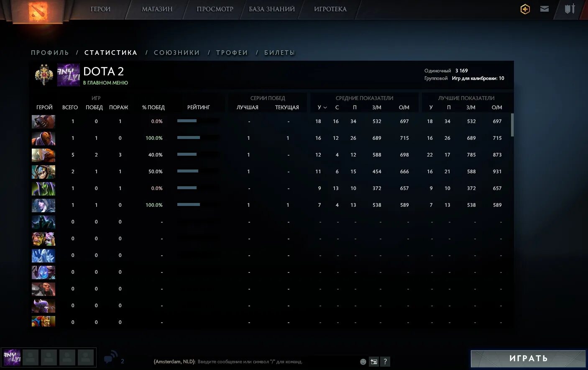Switch to the БИЛЕТЫ tab

tap(280, 53)
